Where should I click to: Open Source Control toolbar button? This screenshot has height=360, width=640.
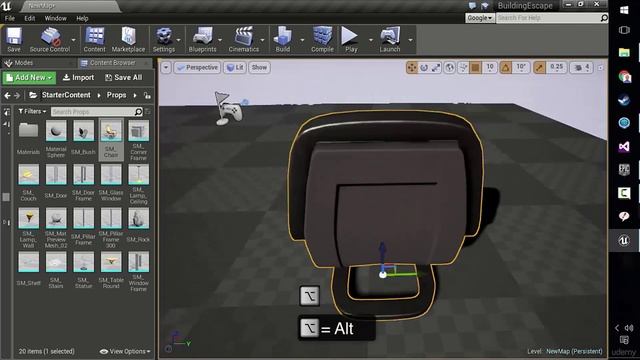coord(50,39)
